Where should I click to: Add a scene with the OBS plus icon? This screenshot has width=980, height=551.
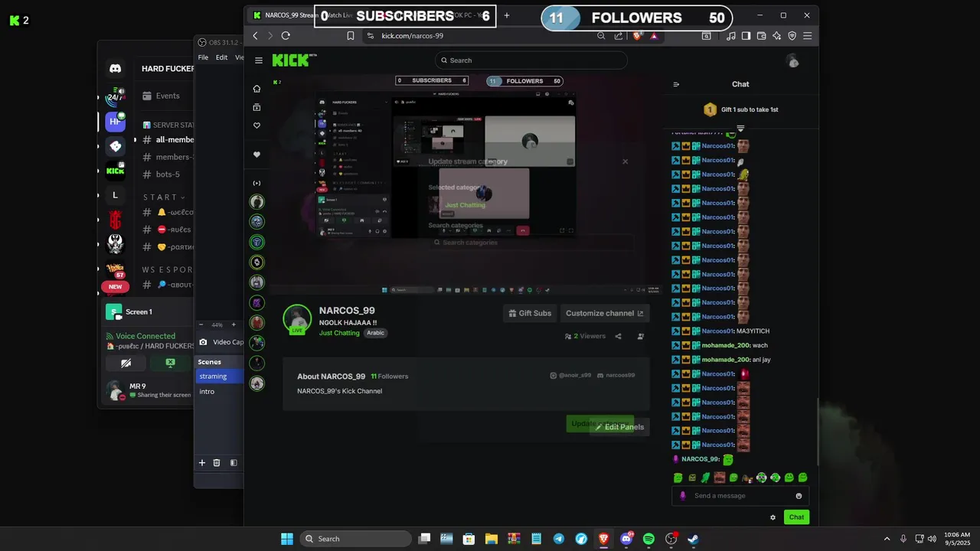tap(202, 463)
